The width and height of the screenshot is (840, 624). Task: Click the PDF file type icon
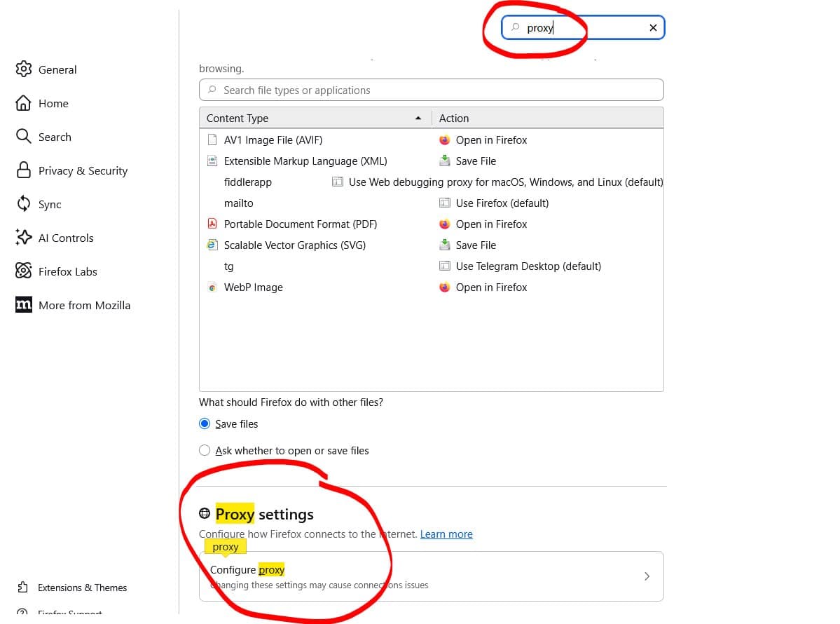pyautogui.click(x=212, y=224)
